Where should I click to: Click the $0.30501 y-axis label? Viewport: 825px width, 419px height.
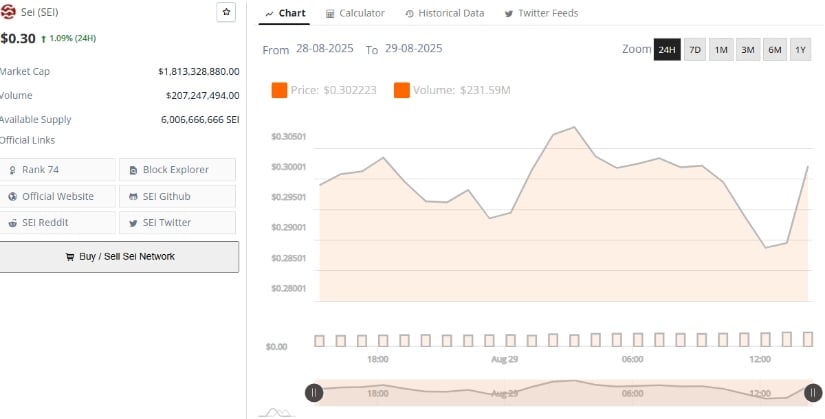(288, 136)
